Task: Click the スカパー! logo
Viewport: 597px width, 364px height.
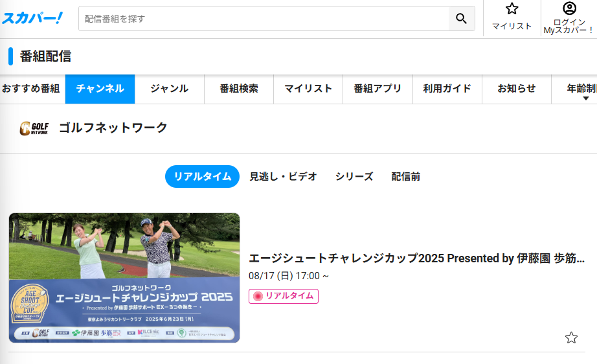Action: click(32, 18)
